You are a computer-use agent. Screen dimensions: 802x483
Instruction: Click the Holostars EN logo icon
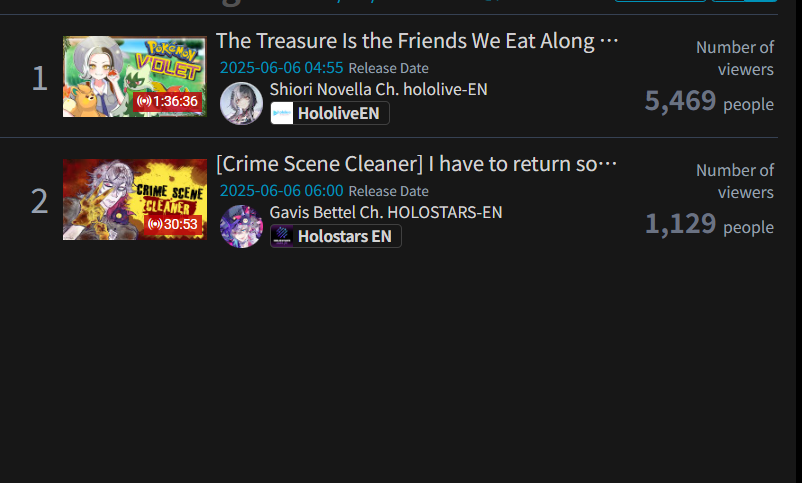coord(282,236)
